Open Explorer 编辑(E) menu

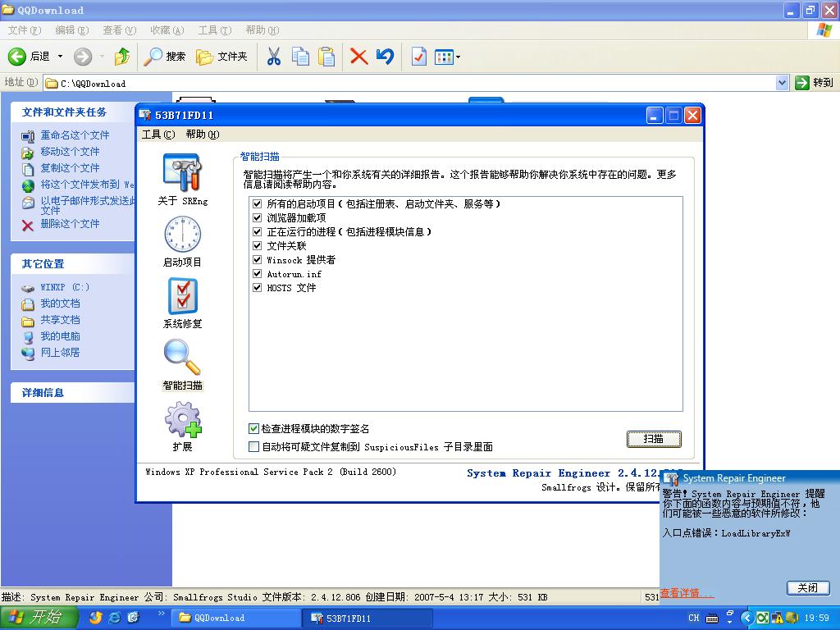pyautogui.click(x=72, y=30)
